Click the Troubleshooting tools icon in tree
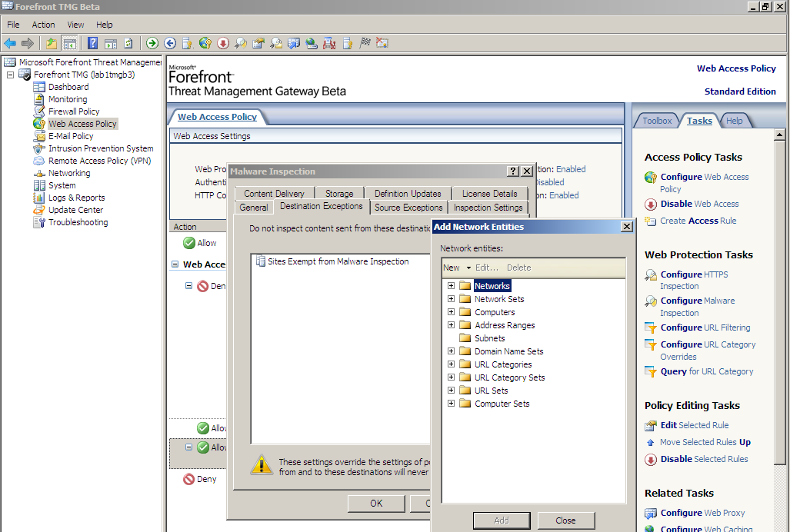The image size is (790, 532). tap(39, 222)
